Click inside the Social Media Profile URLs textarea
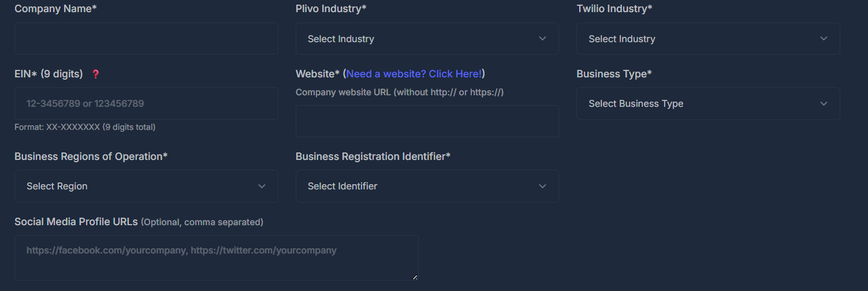 [216, 258]
